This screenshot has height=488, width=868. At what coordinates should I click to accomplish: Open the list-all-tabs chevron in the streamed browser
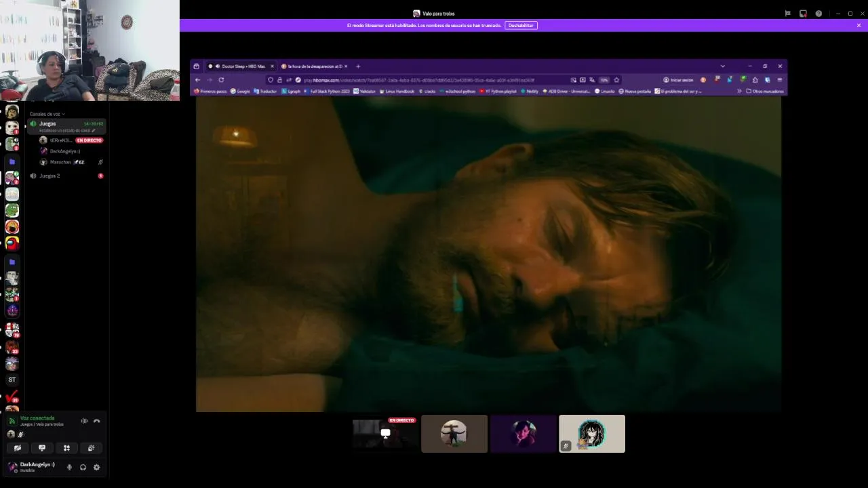[722, 66]
